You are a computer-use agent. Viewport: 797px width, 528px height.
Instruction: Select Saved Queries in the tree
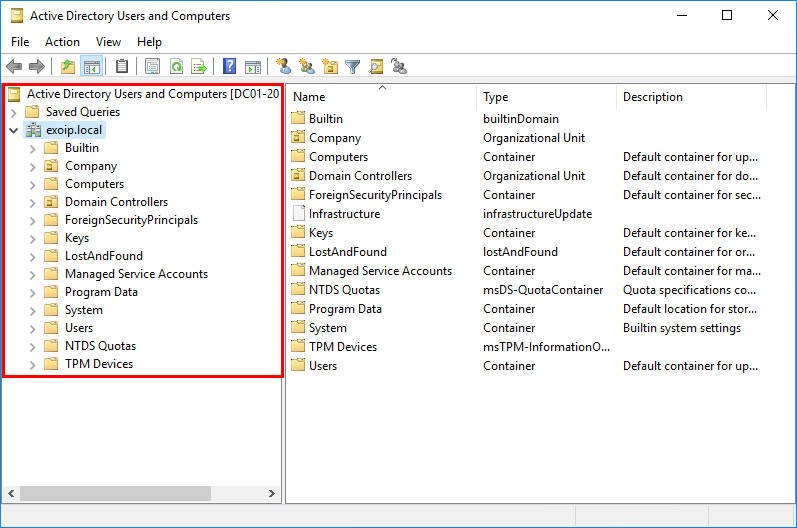pos(83,112)
